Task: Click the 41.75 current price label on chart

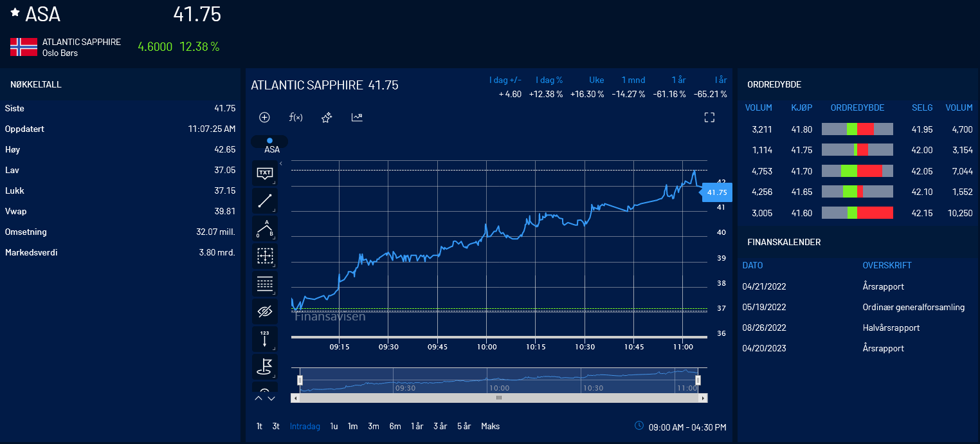Action: pos(716,192)
